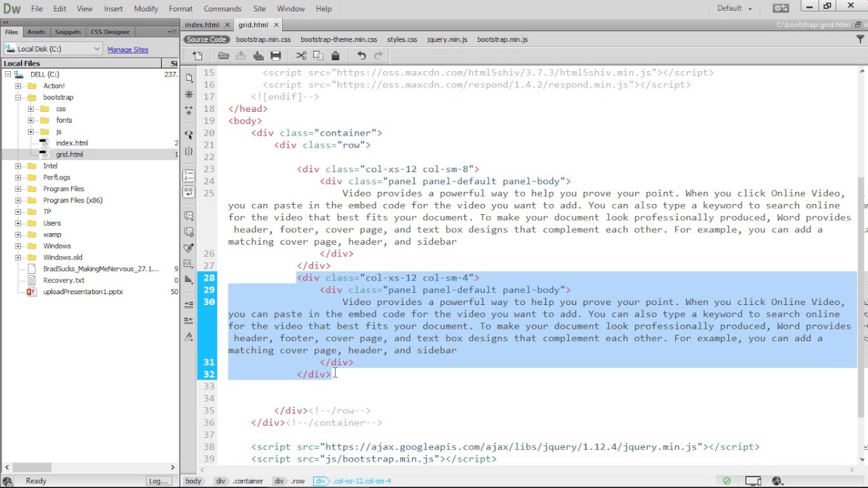Toggle word wrap in code view sidebar
The width and height of the screenshot is (868, 488).
[189, 192]
